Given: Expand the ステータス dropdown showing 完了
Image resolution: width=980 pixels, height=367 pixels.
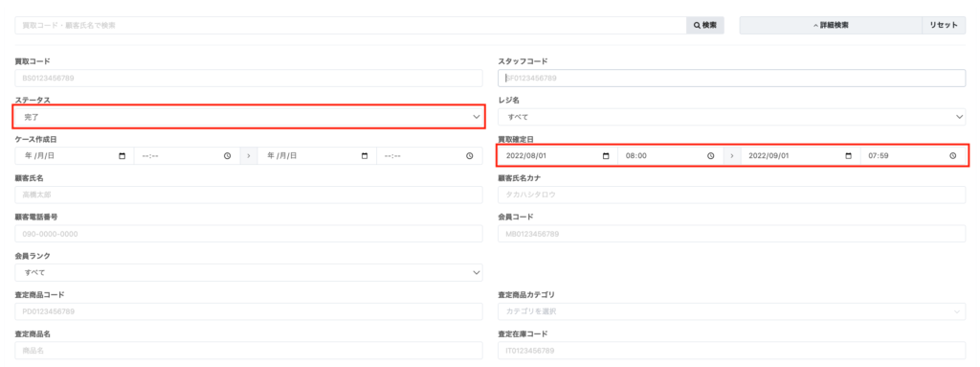Looking at the screenshot, I should point(249,117).
